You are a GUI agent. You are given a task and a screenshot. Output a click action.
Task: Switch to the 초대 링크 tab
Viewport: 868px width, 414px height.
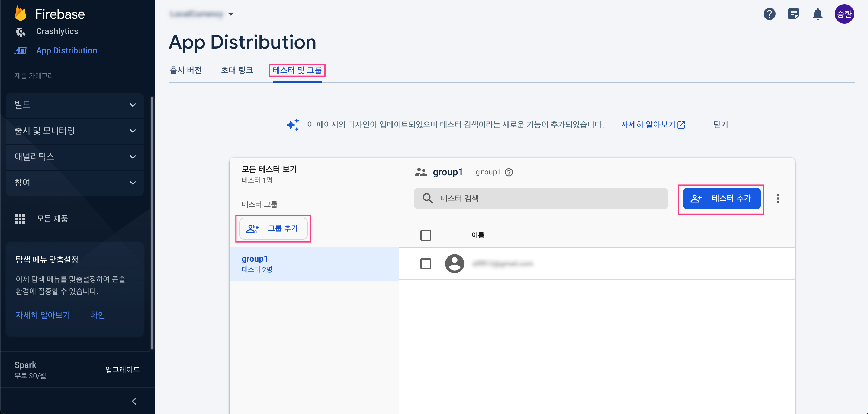[237, 70]
